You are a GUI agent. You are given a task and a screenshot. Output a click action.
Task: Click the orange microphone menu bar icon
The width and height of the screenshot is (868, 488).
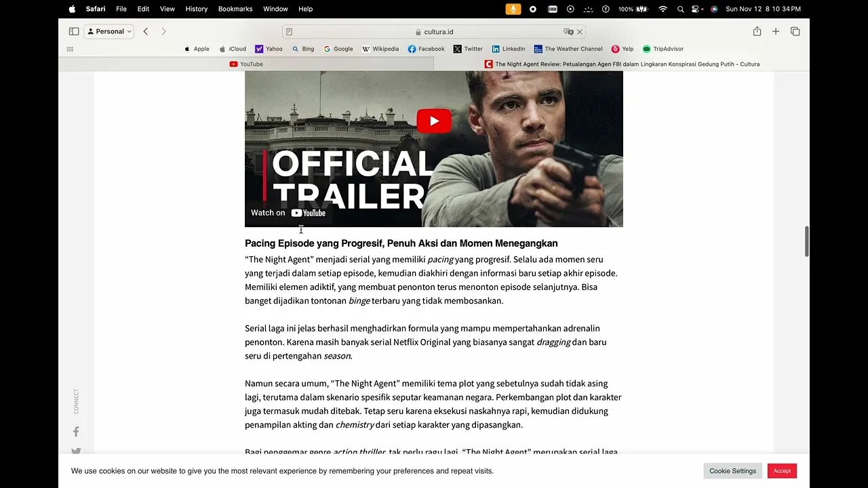[513, 9]
